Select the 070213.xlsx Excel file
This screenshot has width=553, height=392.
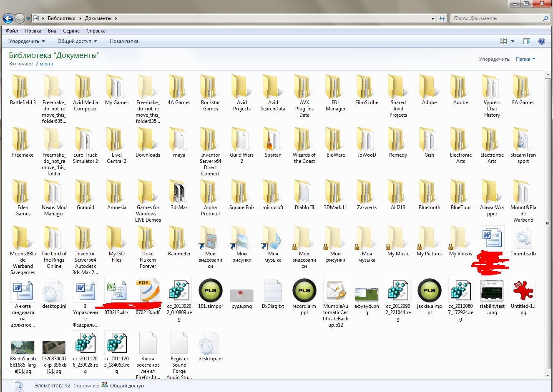click(117, 296)
